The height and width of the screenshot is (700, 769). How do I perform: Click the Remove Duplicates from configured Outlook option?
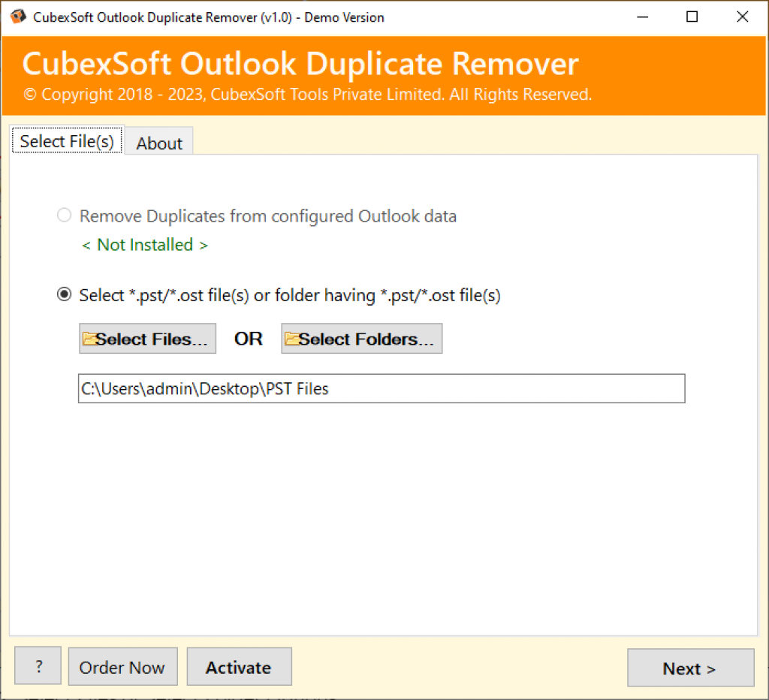[x=64, y=216]
